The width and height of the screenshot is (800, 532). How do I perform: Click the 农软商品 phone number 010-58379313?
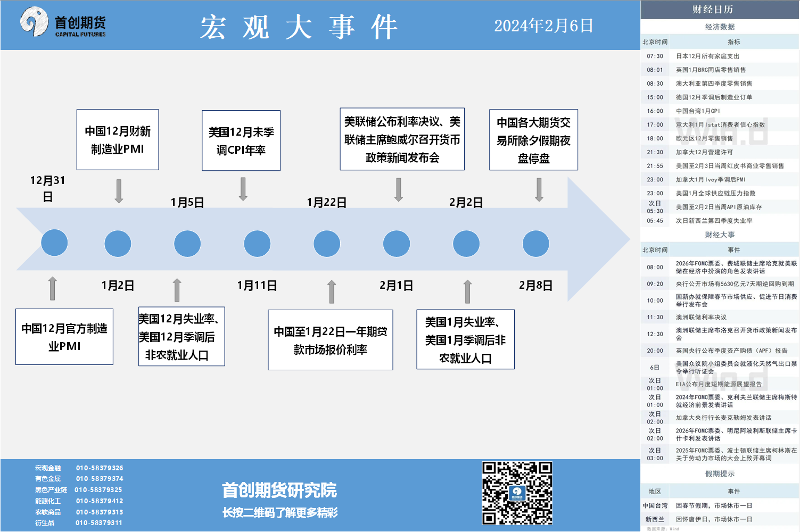[100, 512]
